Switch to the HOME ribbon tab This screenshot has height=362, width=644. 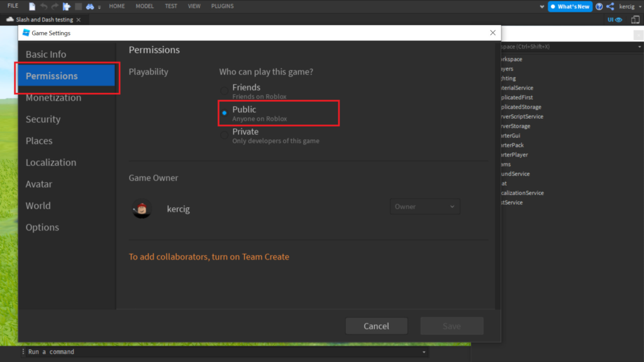click(116, 6)
